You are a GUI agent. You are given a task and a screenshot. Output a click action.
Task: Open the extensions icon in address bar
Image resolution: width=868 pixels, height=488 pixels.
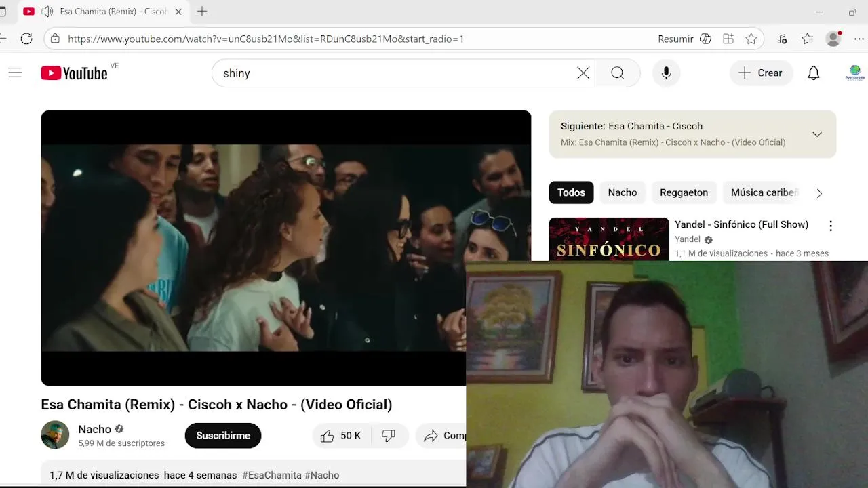(728, 39)
